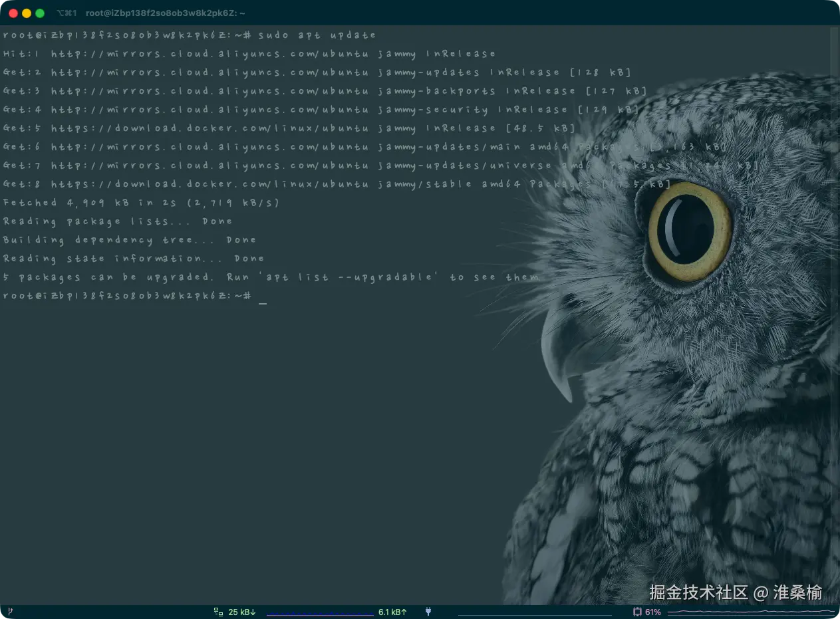
Task: Click the "61%" CPU usage value
Action: coord(653,612)
